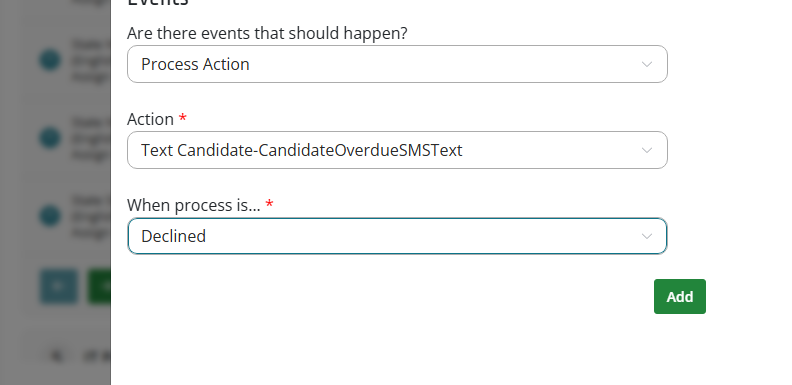The image size is (792, 385).
Task: Select the second blurred list entry text
Action: tap(91, 138)
